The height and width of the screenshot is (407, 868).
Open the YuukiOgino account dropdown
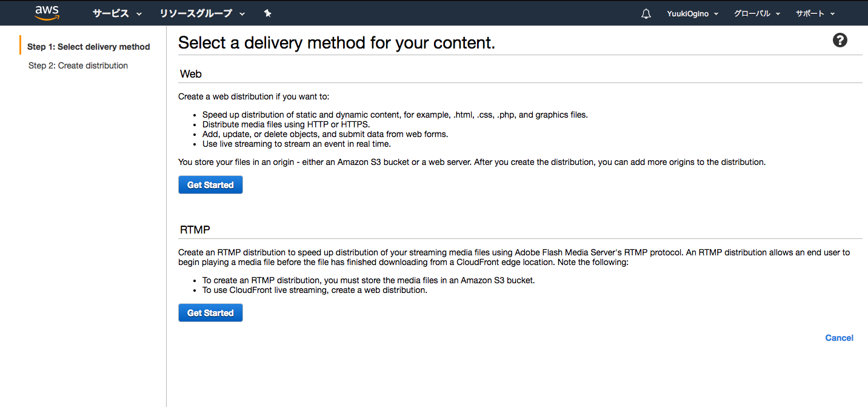692,13
